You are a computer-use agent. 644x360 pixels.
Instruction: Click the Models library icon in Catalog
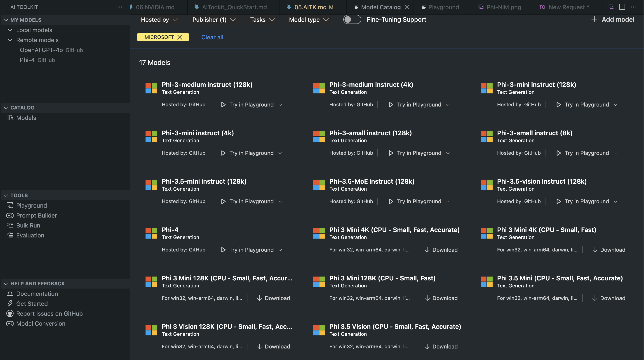click(10, 118)
